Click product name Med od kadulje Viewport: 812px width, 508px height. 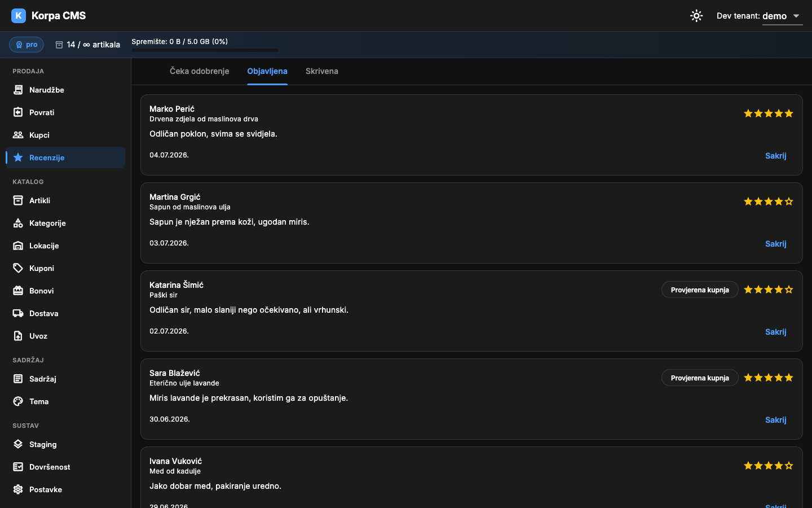tap(175, 471)
